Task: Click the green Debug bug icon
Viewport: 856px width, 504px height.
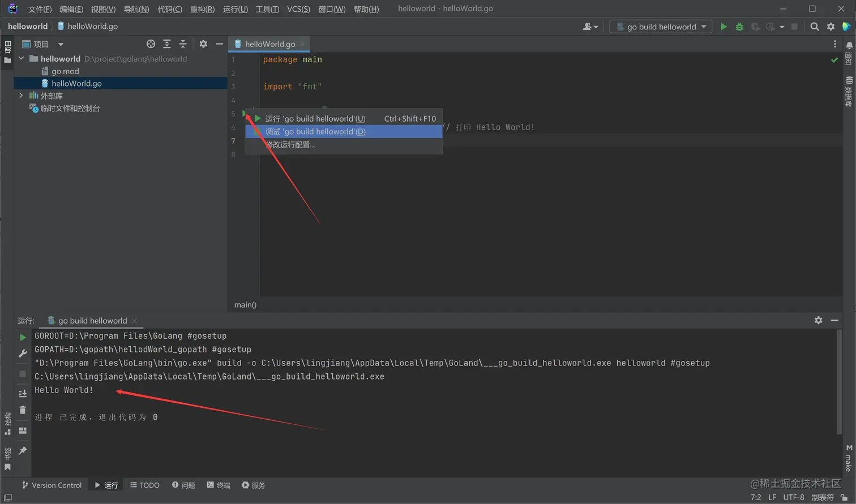Action: (x=739, y=27)
